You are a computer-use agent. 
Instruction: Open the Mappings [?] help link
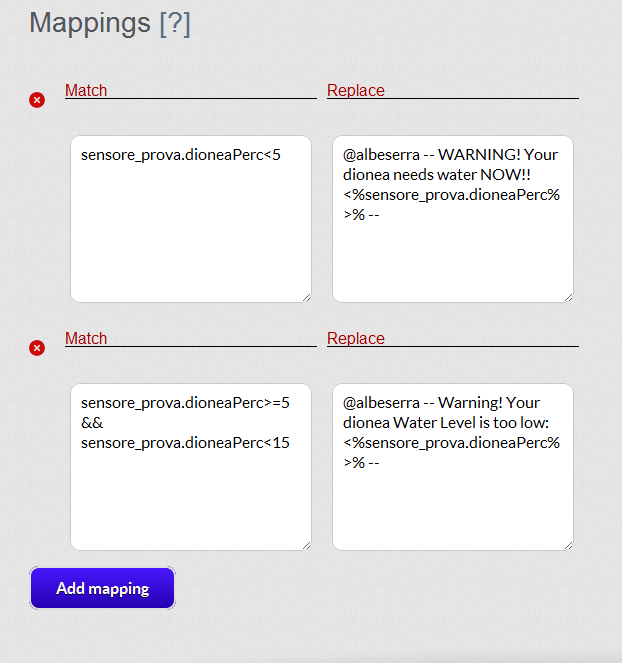[x=175, y=23]
